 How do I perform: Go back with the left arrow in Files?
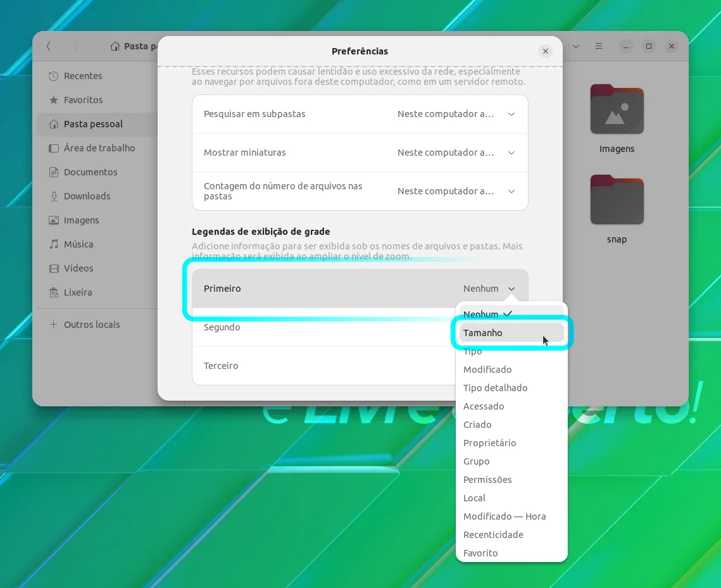[x=49, y=46]
